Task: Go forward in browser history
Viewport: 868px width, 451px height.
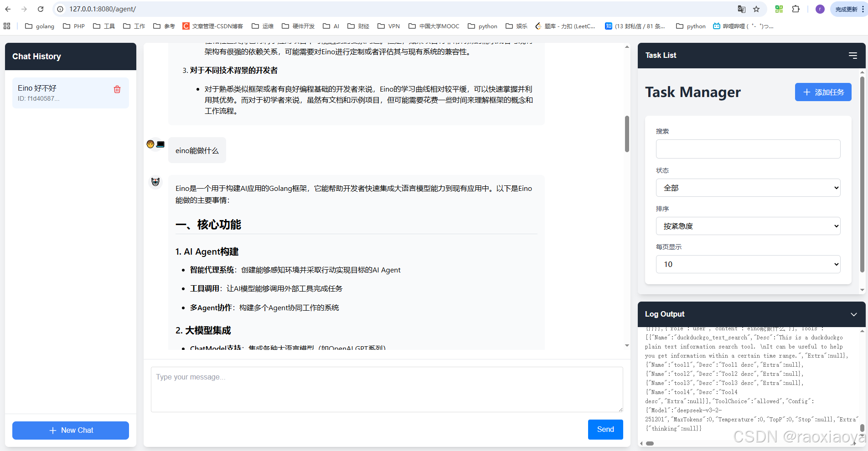Action: (24, 9)
